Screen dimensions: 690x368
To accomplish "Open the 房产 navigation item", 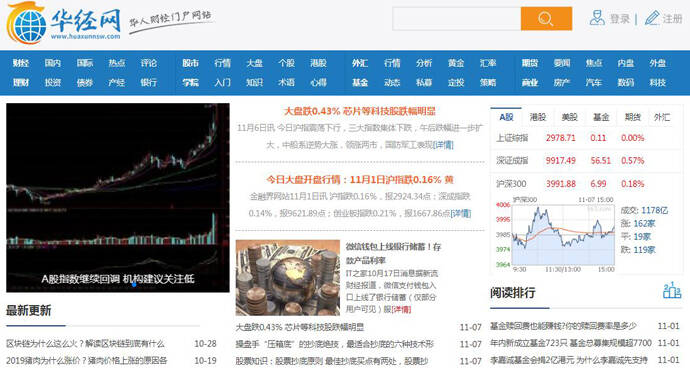I will [562, 82].
